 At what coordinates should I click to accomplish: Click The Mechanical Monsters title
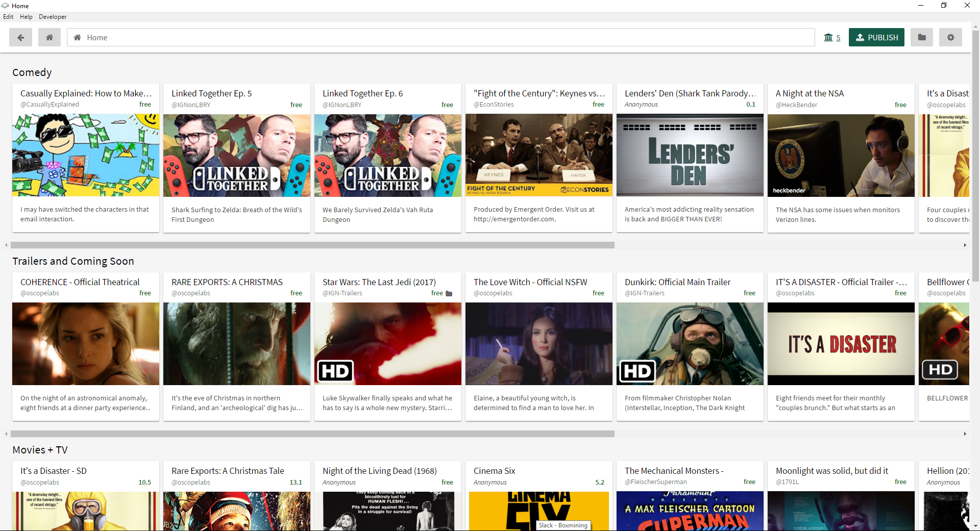tap(674, 471)
